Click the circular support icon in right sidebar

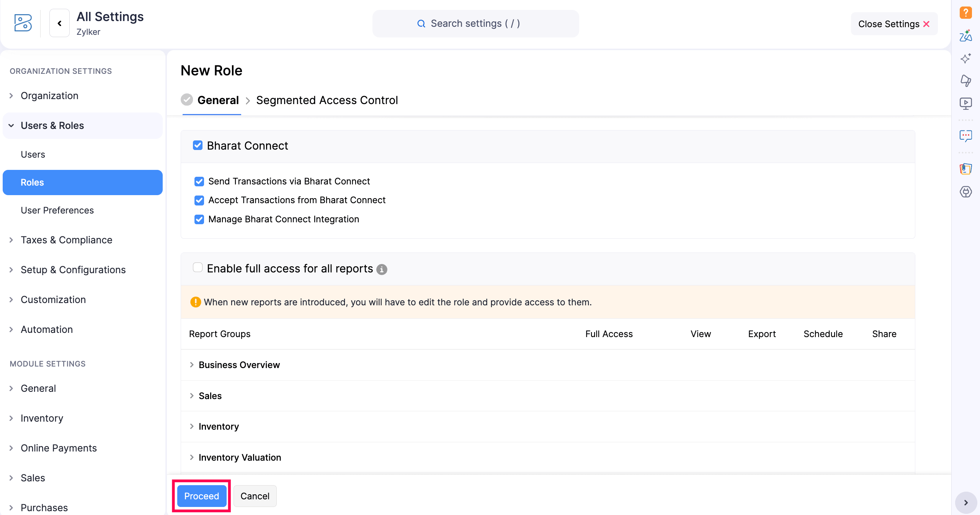click(965, 192)
